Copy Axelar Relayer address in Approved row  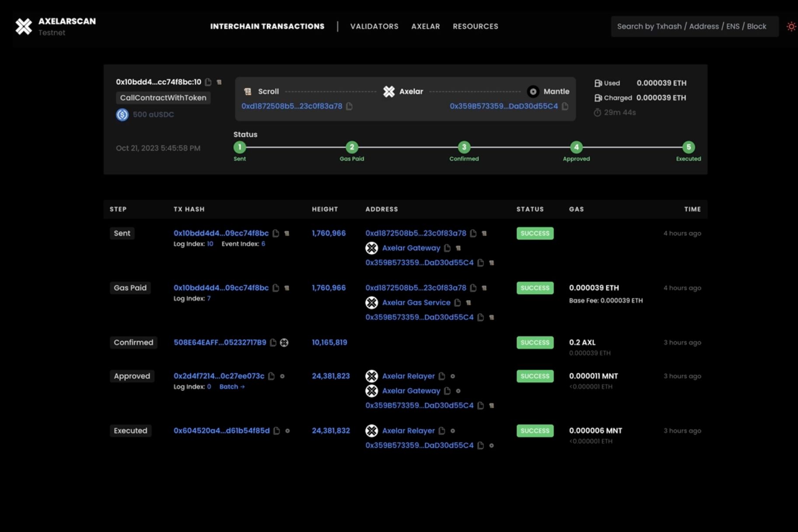point(442,376)
